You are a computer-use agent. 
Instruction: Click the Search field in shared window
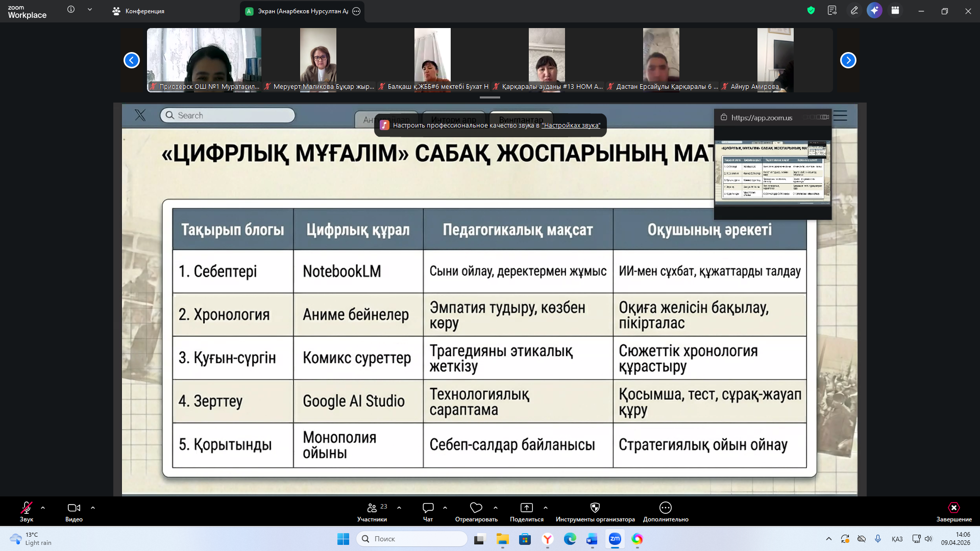tap(228, 116)
